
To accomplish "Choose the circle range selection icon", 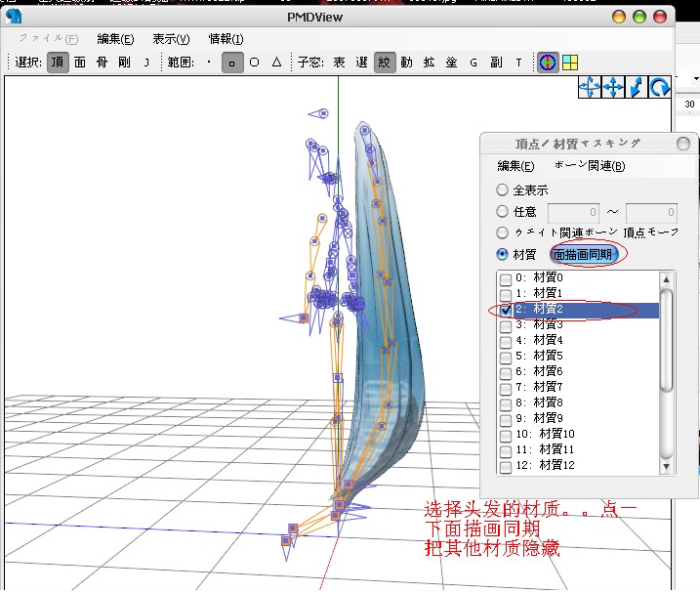I will (255, 63).
